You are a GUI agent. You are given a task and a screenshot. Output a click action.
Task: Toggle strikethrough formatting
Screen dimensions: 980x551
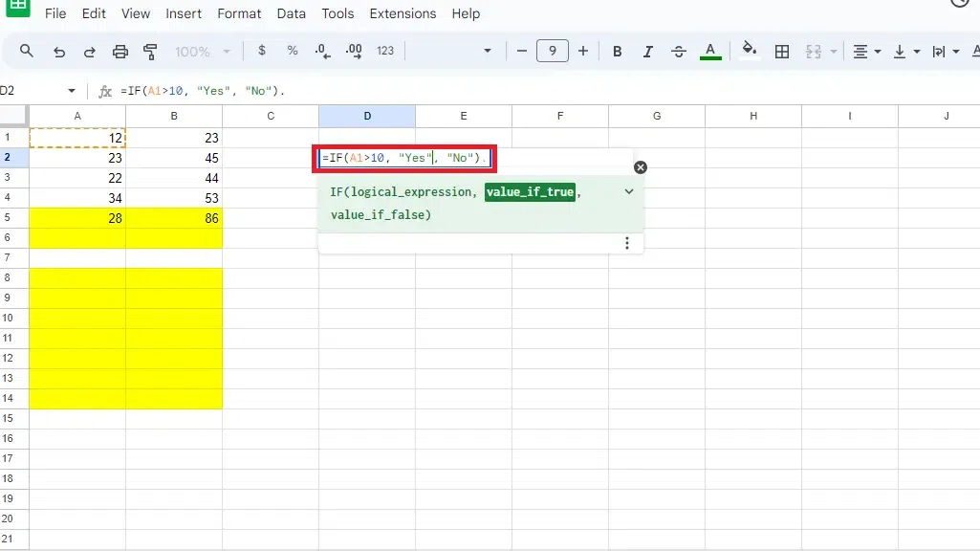(x=679, y=52)
